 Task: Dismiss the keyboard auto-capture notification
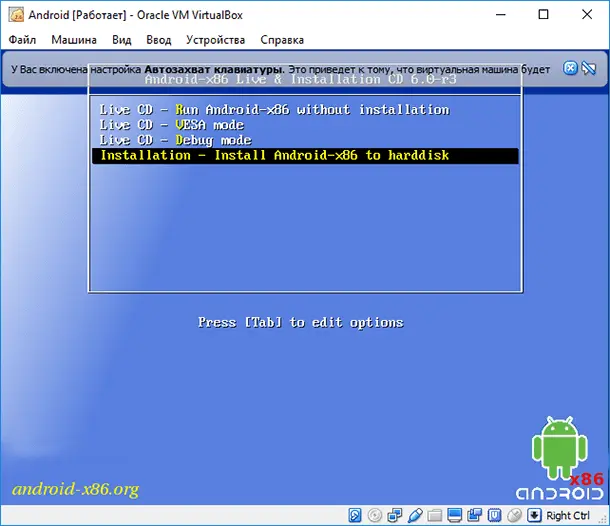click(x=570, y=68)
